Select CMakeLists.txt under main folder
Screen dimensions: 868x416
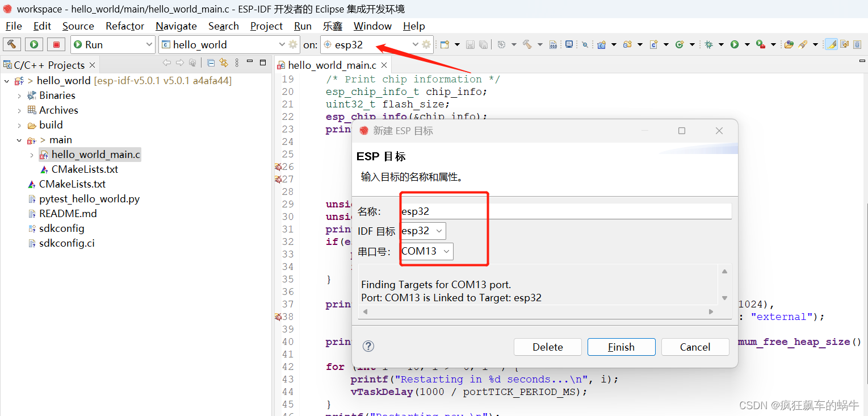[85, 169]
